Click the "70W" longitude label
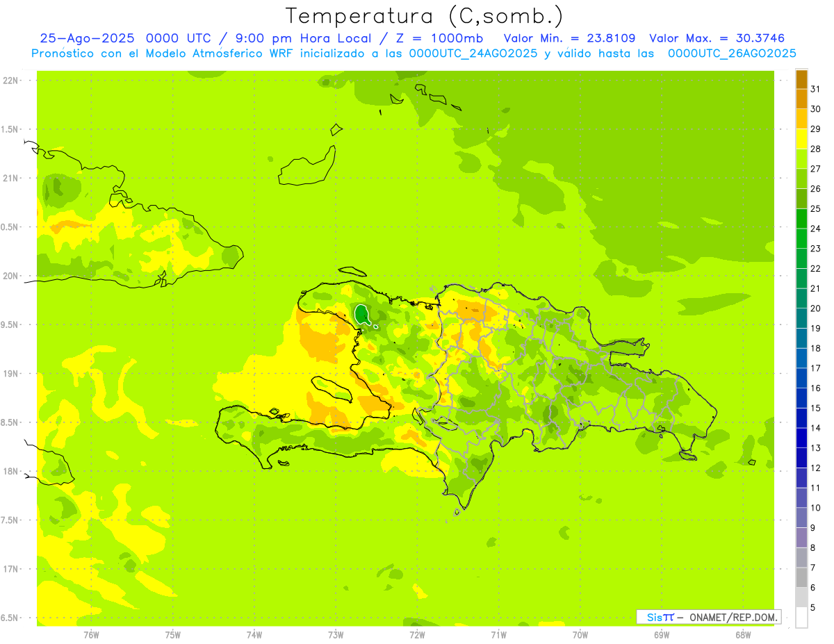The image size is (834, 644). (x=580, y=635)
